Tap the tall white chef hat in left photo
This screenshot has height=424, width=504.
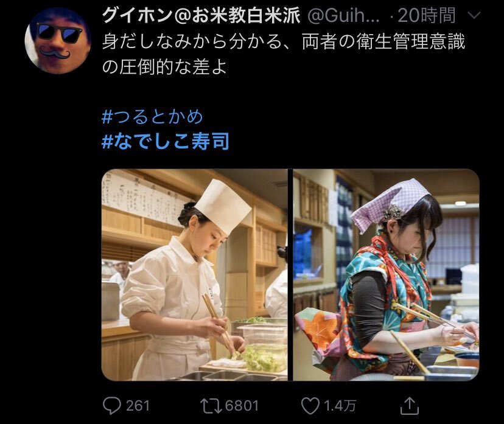point(223,206)
